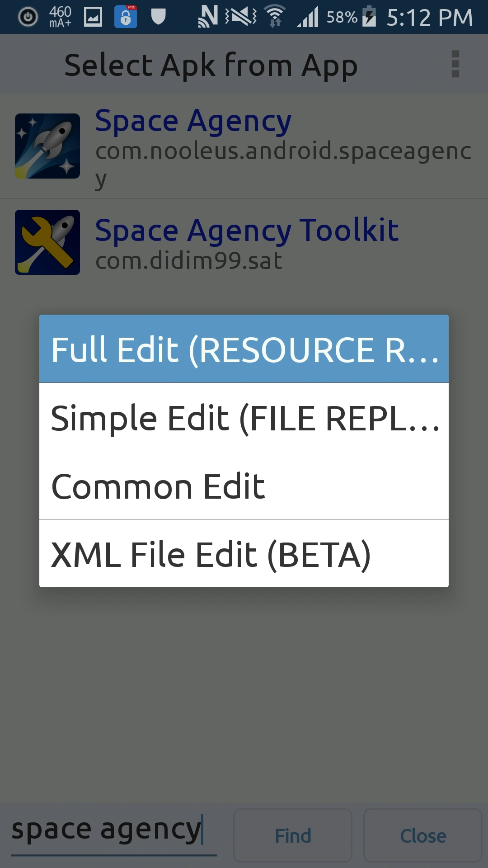This screenshot has height=868, width=488.
Task: Choose Simple Edit (FILE REPL…) option
Action: (244, 417)
